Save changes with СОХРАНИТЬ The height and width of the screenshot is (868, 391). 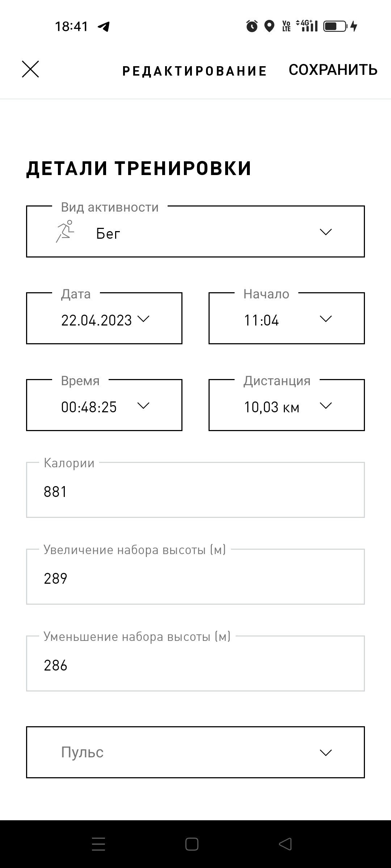tap(333, 70)
